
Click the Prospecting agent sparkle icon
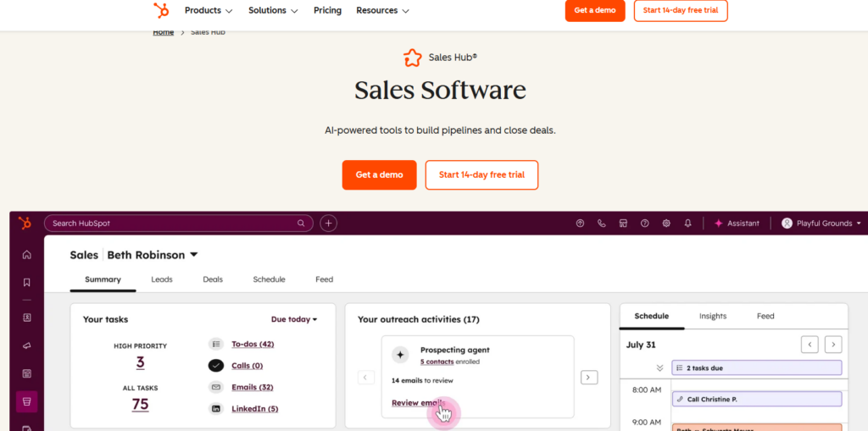(400, 355)
